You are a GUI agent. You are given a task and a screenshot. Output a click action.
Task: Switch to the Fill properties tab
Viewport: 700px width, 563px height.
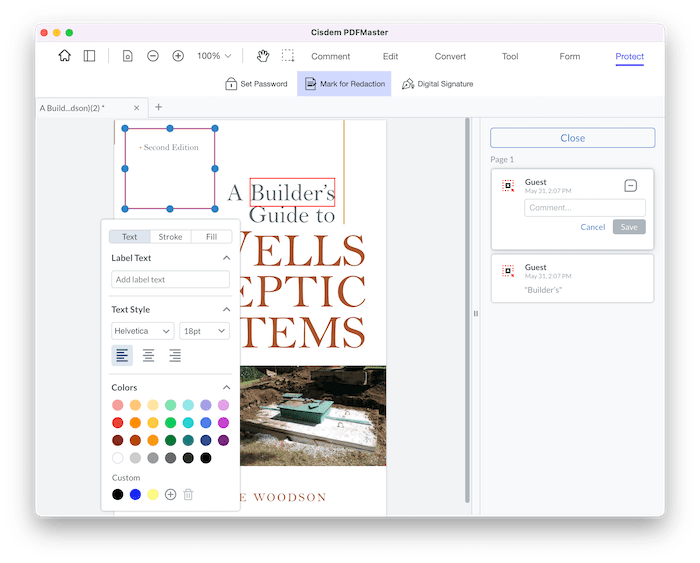(x=212, y=237)
